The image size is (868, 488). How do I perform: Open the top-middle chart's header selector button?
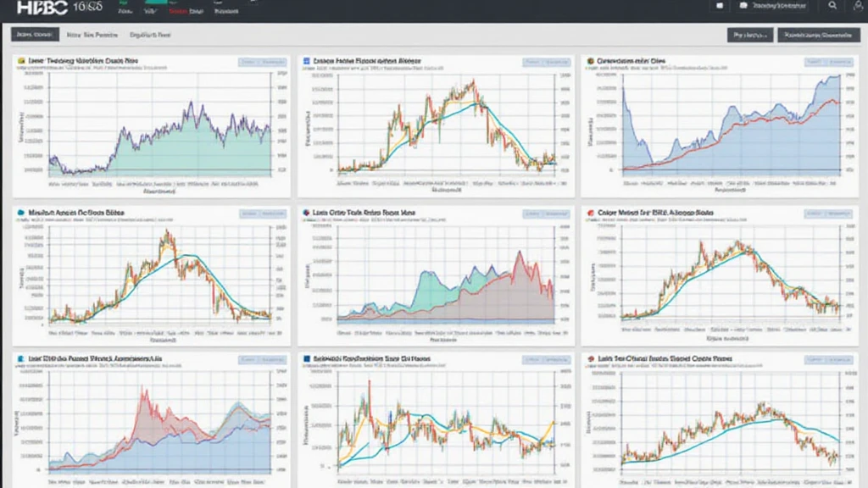[546, 62]
